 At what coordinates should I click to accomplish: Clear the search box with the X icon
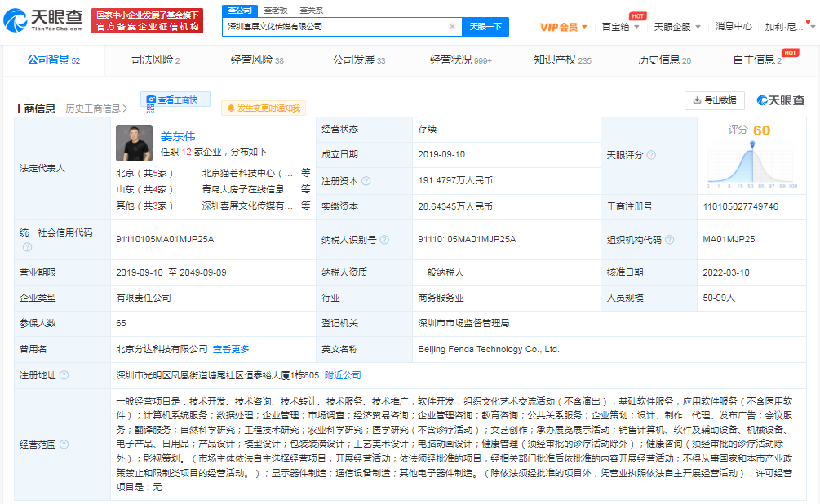(x=452, y=27)
